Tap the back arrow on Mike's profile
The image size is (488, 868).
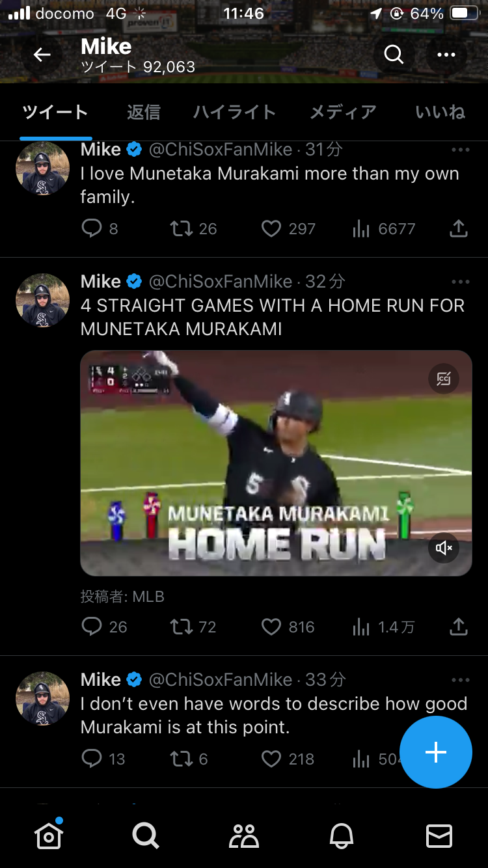pyautogui.click(x=42, y=55)
